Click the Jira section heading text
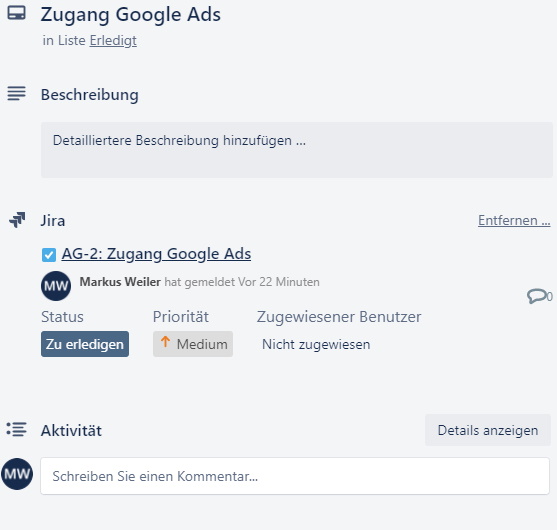Screen dimensions: 557x530 [53, 221]
